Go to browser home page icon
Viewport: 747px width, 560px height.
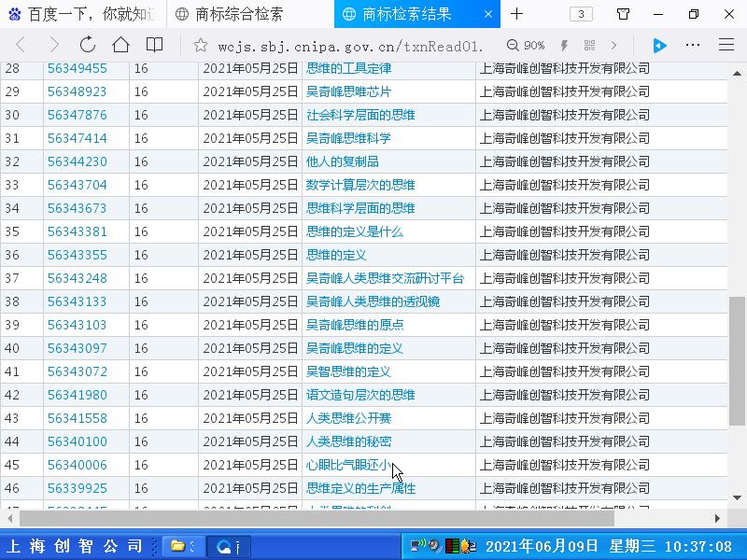pos(120,45)
